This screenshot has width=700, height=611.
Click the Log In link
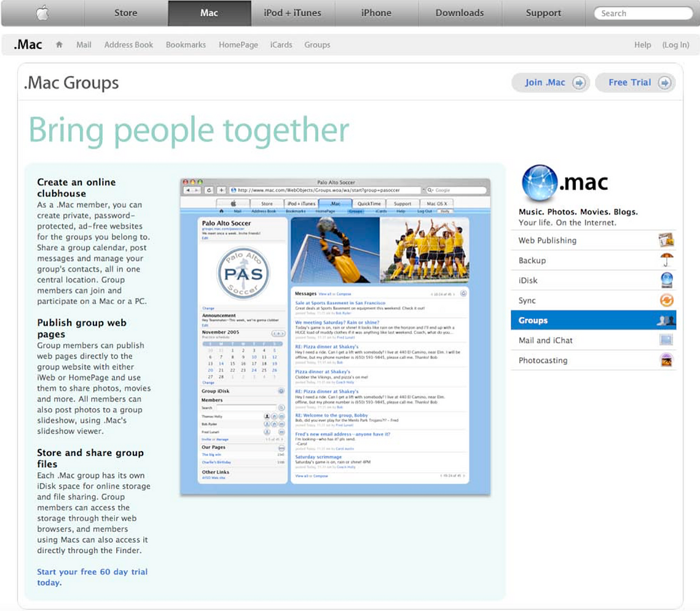pyautogui.click(x=675, y=45)
